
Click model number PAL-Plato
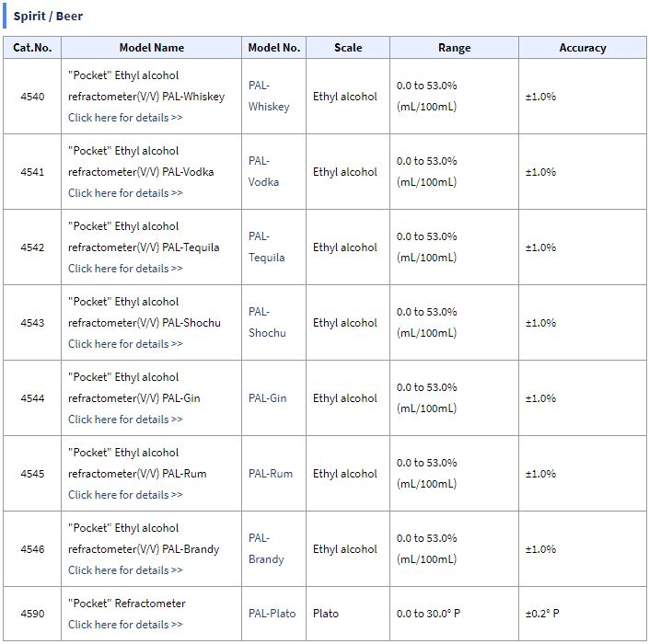[x=272, y=614]
